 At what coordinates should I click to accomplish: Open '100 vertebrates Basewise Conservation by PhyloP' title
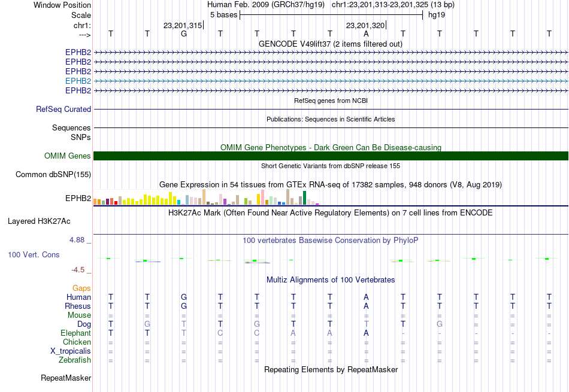[330, 240]
